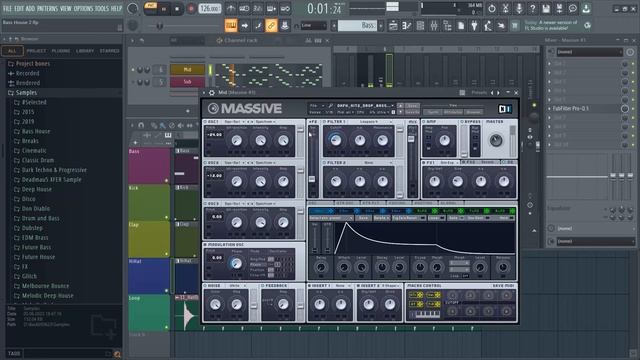Click the save floppy disk icon
The height and width of the screenshot is (360, 640).
tap(546, 9)
